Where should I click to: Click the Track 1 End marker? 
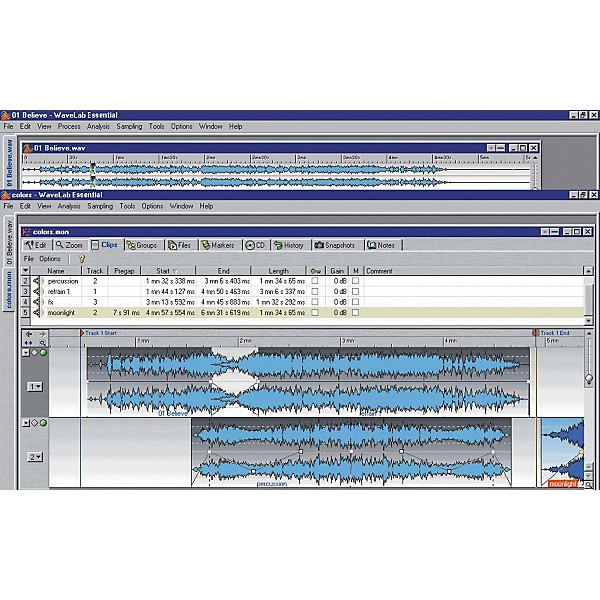tap(534, 333)
